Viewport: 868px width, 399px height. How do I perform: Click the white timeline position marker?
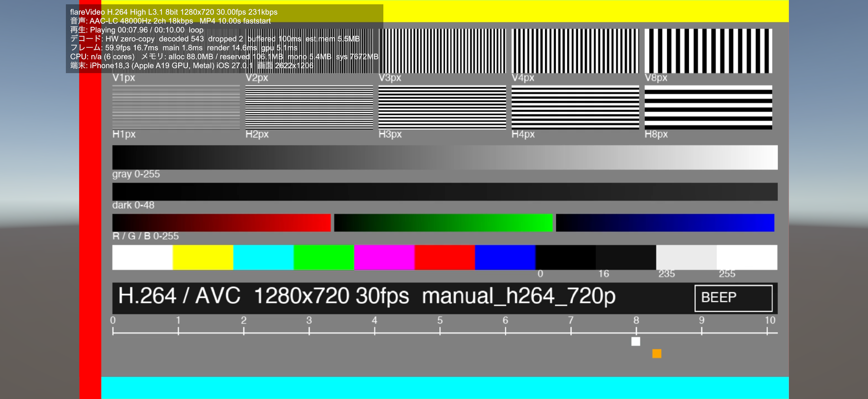[636, 341]
